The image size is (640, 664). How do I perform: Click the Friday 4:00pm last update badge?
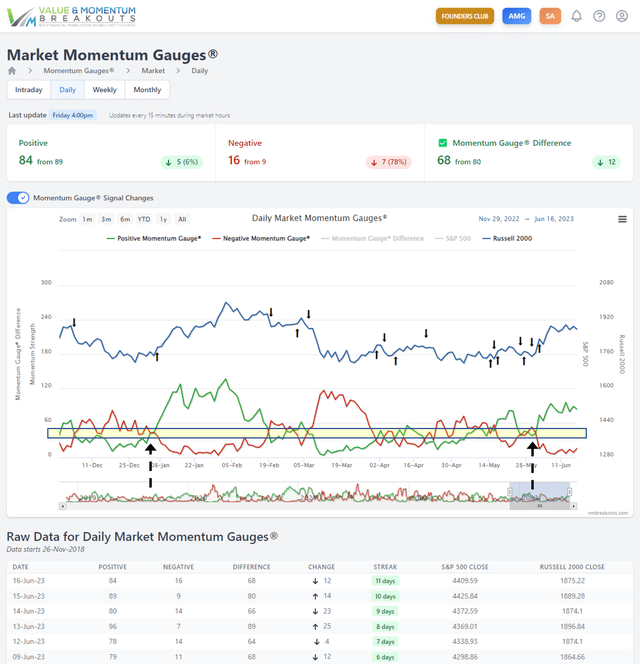[72, 115]
